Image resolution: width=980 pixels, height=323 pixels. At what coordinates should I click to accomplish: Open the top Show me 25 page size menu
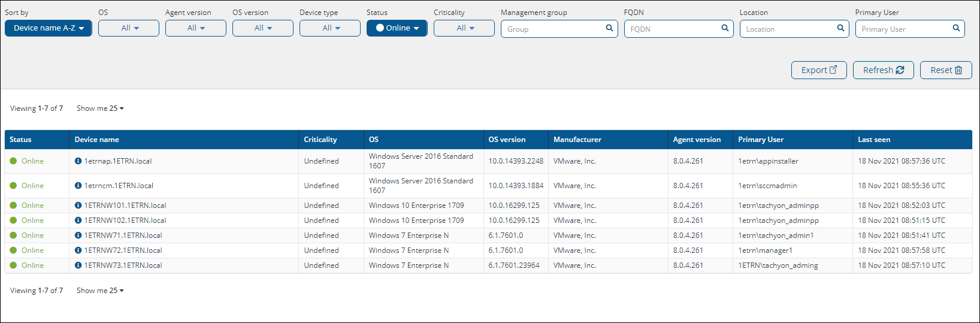(x=100, y=108)
